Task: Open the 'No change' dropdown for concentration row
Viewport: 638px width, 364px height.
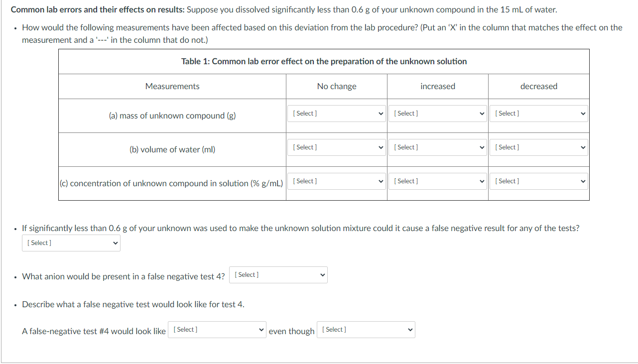Action: coord(336,181)
